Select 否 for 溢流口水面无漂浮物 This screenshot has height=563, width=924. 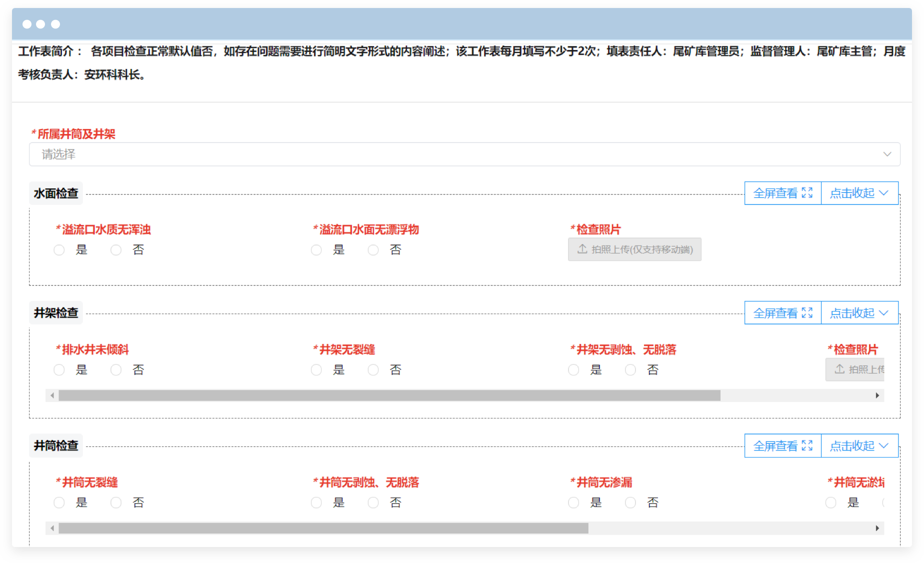point(373,250)
